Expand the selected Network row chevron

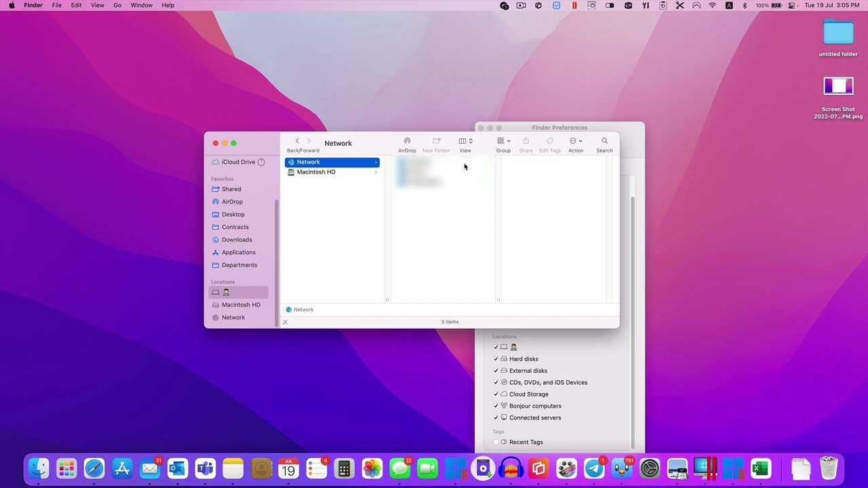click(x=376, y=162)
